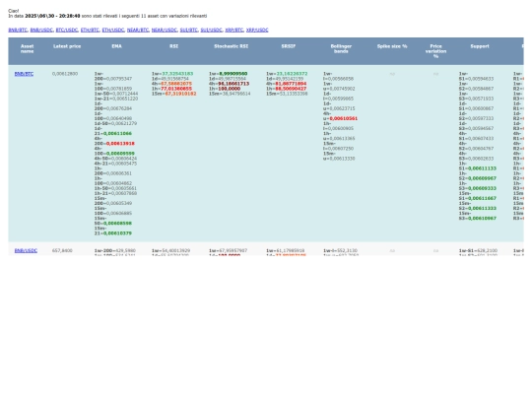
Task: Click the 'Asset name' column header
Action: 28,49
